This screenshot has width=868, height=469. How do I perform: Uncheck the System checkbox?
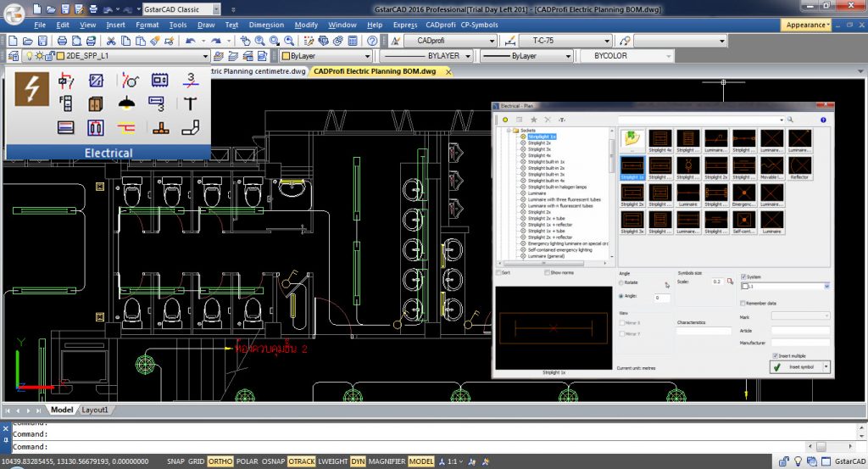click(x=743, y=276)
